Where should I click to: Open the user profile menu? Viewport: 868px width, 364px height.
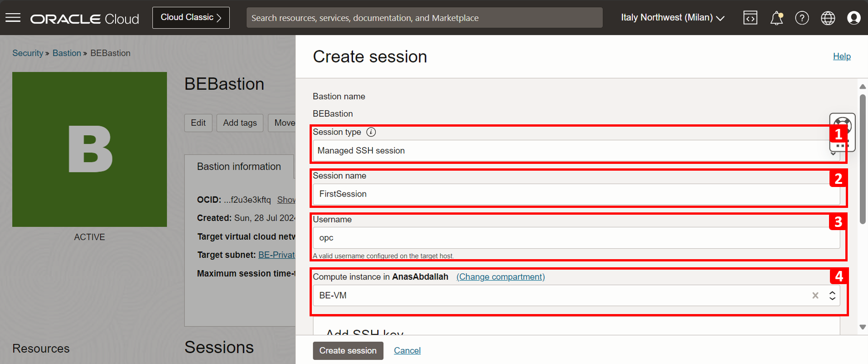click(853, 18)
